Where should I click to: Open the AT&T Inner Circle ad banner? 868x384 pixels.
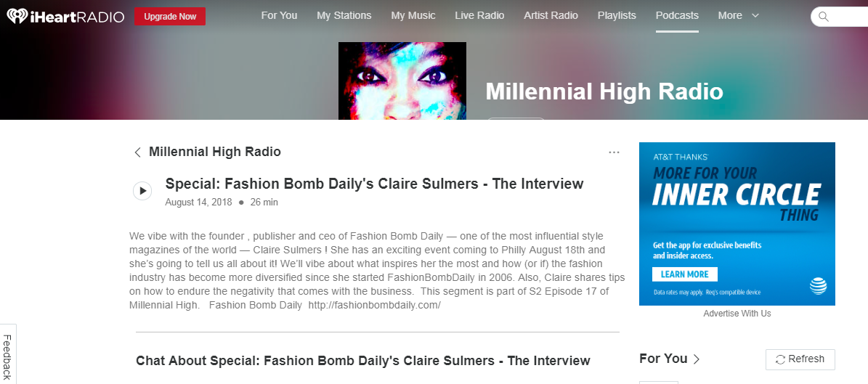(x=737, y=224)
